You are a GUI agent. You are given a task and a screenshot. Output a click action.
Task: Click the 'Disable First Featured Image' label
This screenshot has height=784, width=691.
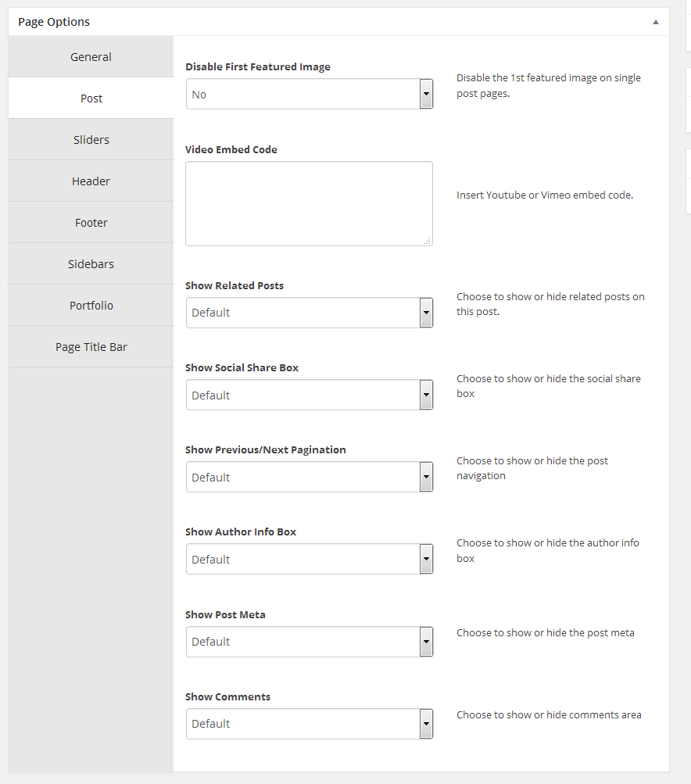(258, 66)
